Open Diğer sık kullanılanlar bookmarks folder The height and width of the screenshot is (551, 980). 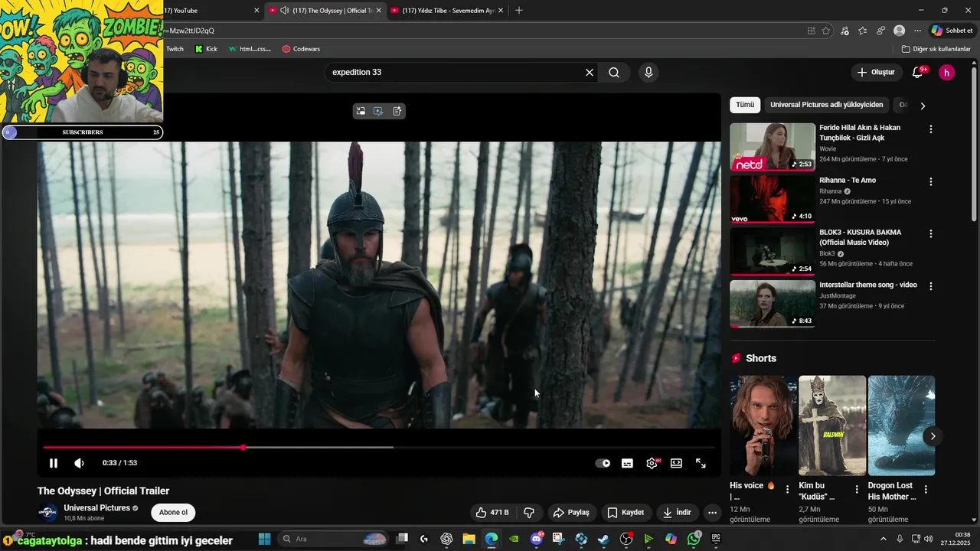coord(936,49)
